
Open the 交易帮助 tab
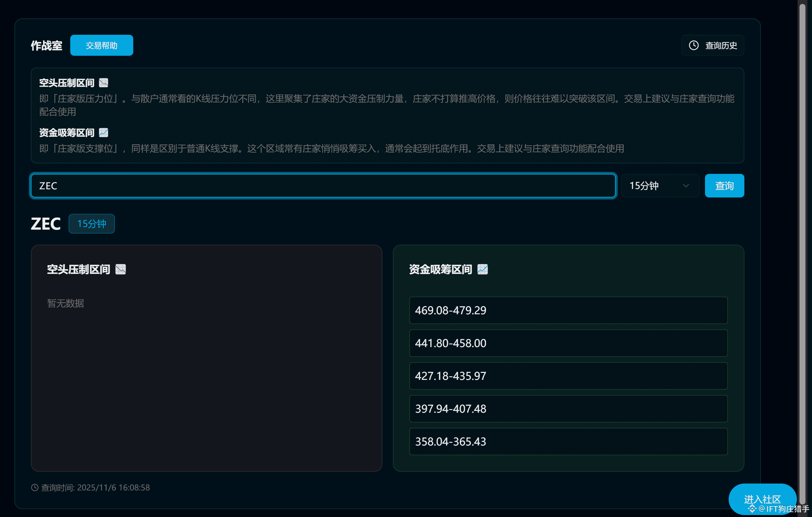tap(101, 45)
